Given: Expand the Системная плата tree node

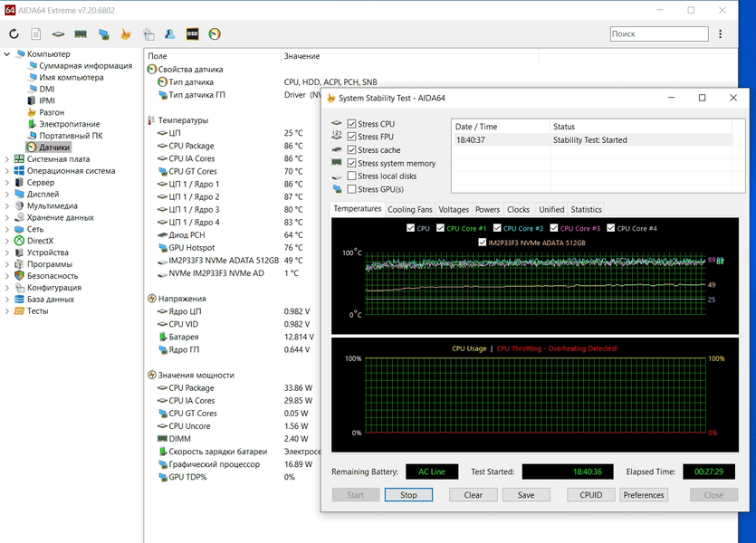Looking at the screenshot, I should [6, 159].
